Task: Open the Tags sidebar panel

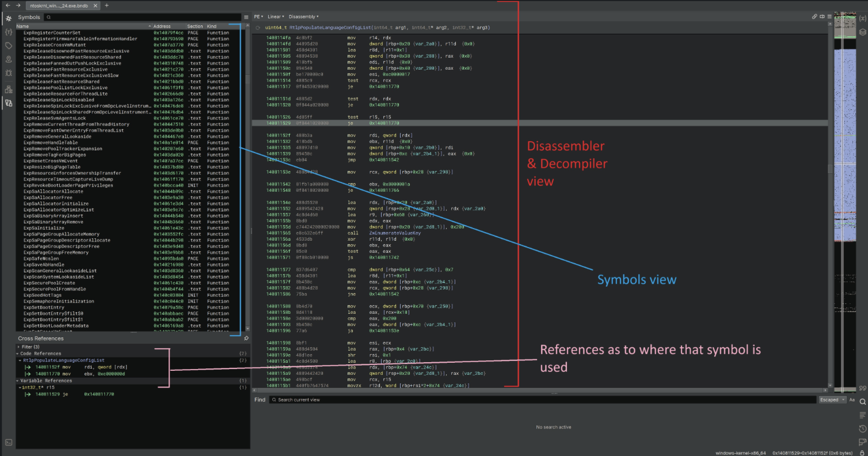Action: pyautogui.click(x=9, y=45)
